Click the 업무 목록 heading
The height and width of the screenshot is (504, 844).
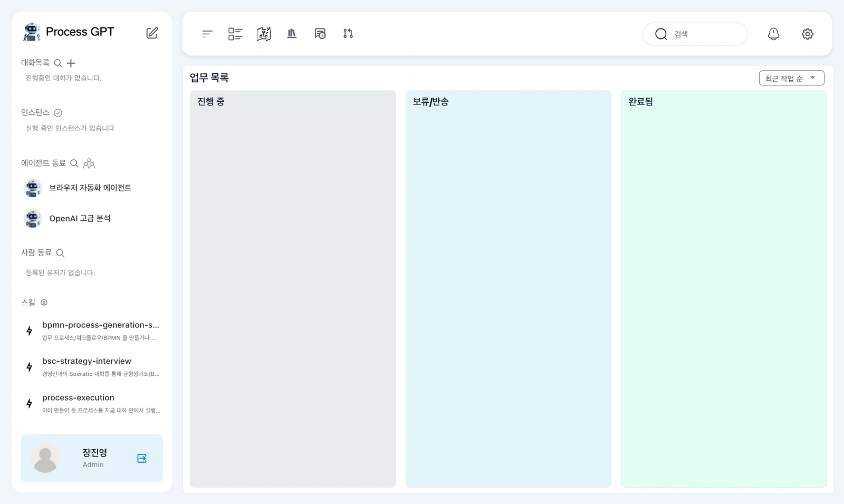(x=209, y=78)
